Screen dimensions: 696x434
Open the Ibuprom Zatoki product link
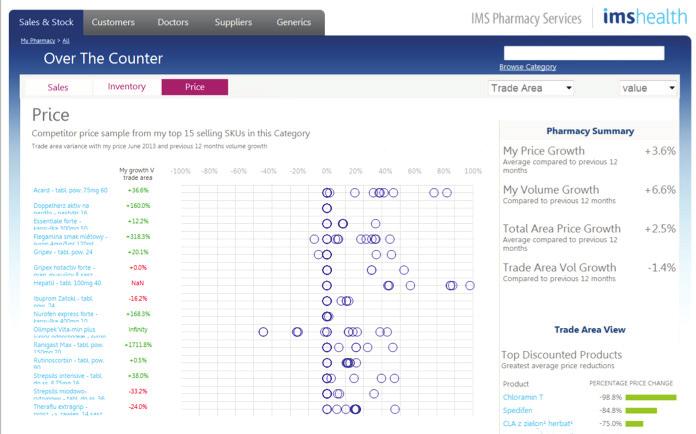tap(63, 302)
